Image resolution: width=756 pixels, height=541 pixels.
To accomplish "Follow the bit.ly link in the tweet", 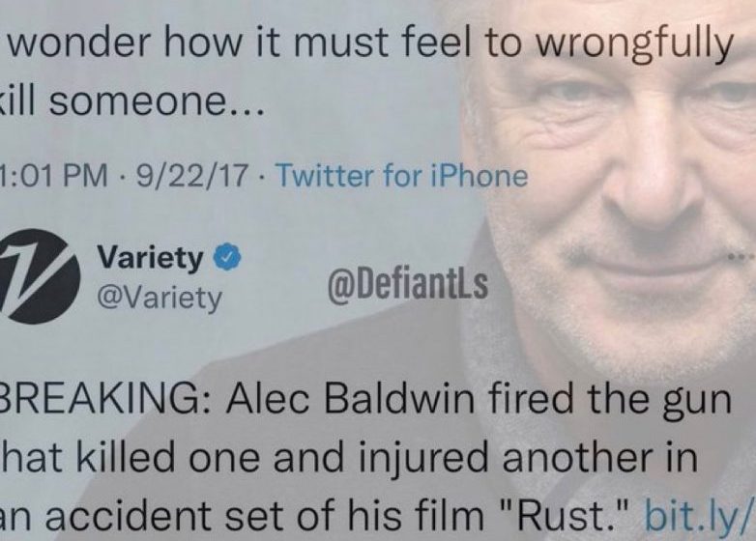I will tap(699, 516).
